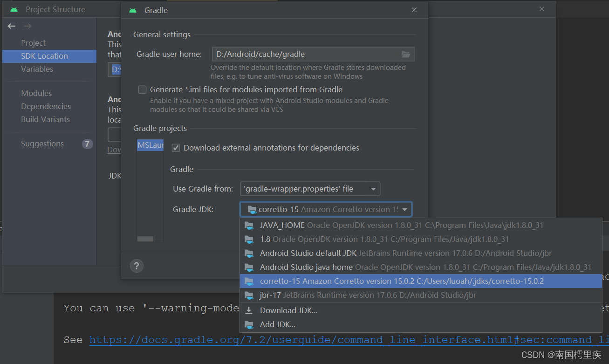
Task: Open Project section in sidebar
Action: 33,43
